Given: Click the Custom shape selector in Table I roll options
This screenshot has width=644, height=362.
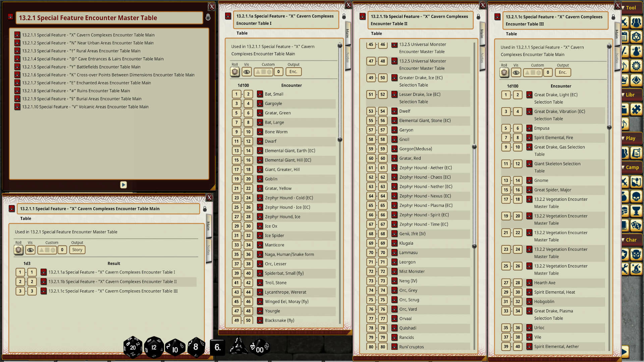Looking at the screenshot, I should point(263,71).
